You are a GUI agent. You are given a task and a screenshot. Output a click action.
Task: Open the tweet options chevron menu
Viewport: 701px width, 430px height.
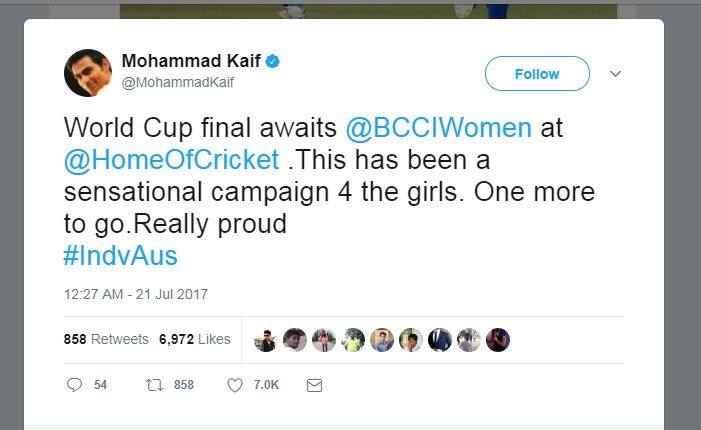(x=615, y=74)
